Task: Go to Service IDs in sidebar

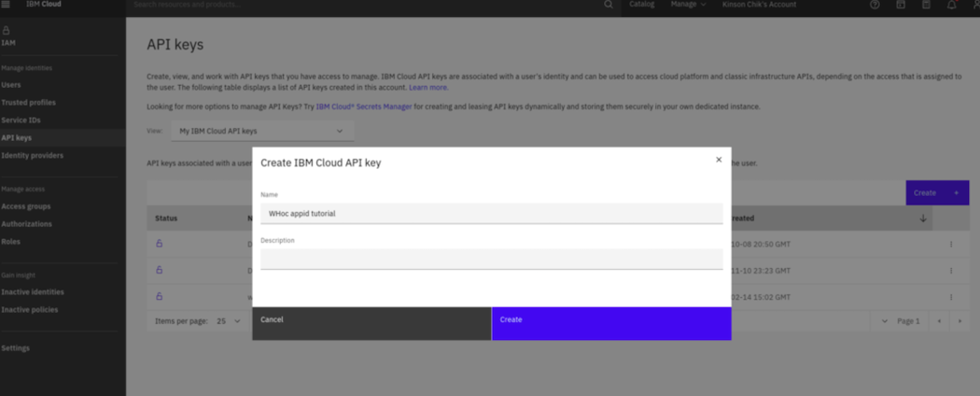Action: (21, 120)
